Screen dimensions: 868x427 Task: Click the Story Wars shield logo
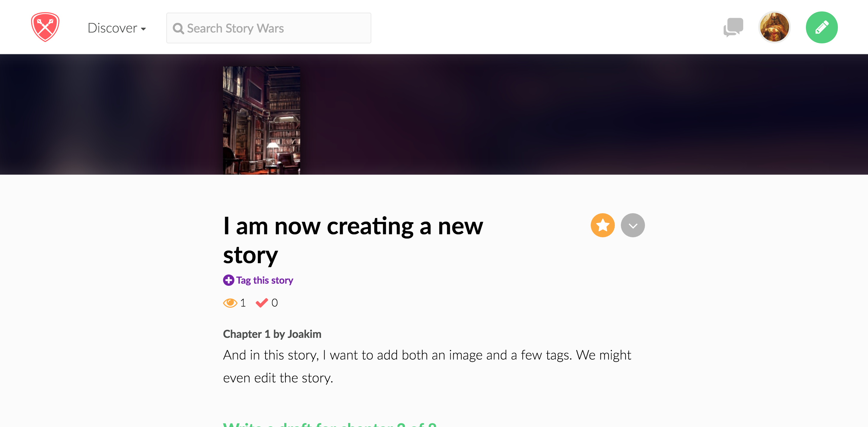click(45, 27)
